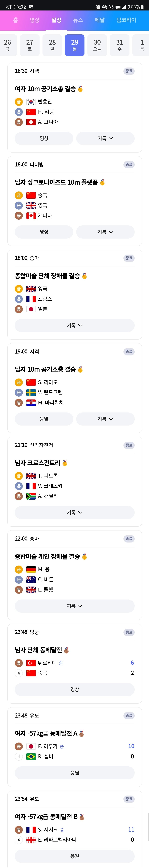Tap 영상 button for archery 남자 단체 동메달전
The width and height of the screenshot is (149, 868).
point(75,689)
